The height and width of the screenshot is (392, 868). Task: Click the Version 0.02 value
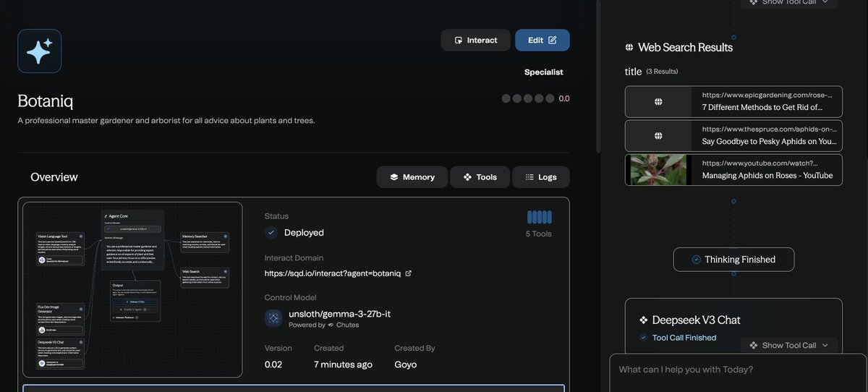(x=273, y=365)
